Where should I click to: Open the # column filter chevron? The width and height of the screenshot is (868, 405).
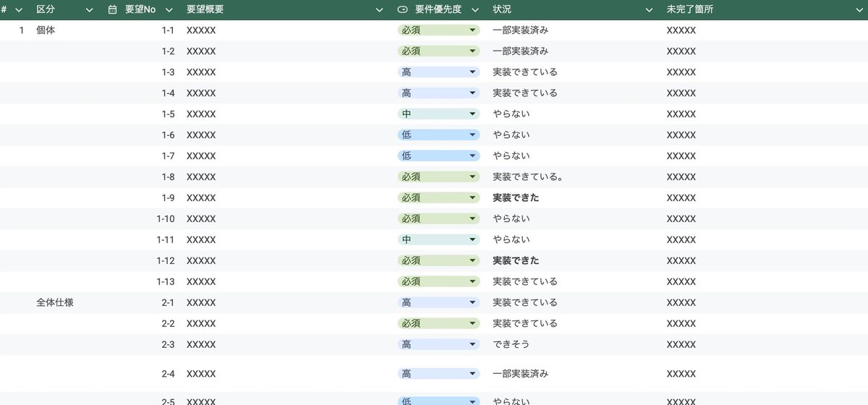pos(19,10)
